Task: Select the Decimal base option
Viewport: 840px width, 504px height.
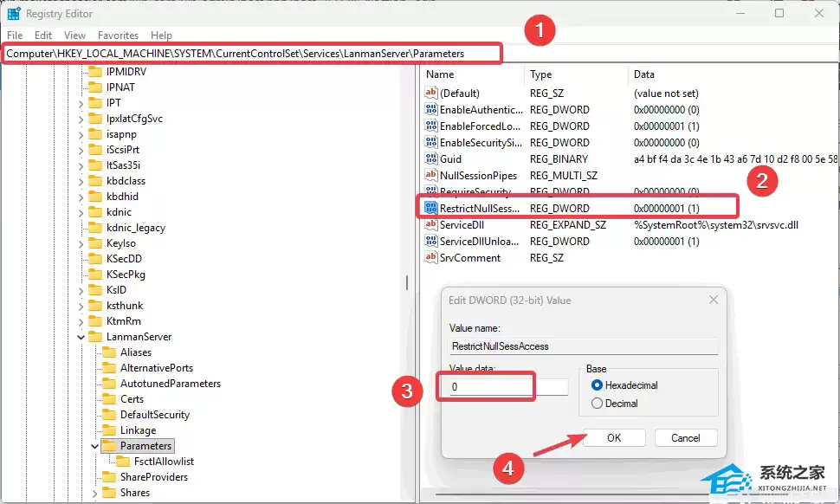Action: [596, 404]
